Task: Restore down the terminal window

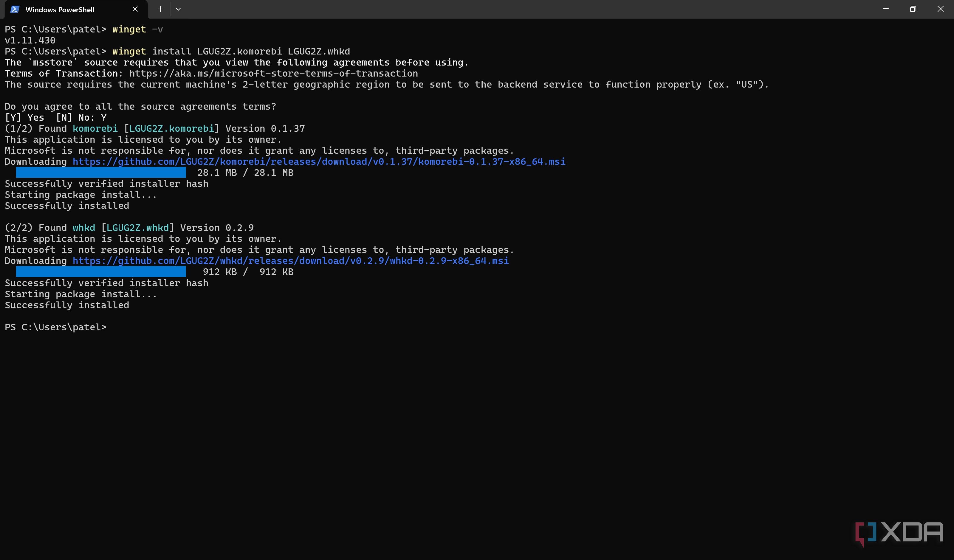Action: pos(913,9)
